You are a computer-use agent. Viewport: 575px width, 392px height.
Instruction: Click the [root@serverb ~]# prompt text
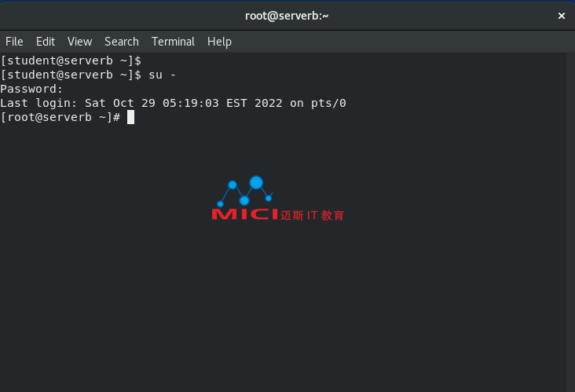click(x=60, y=117)
